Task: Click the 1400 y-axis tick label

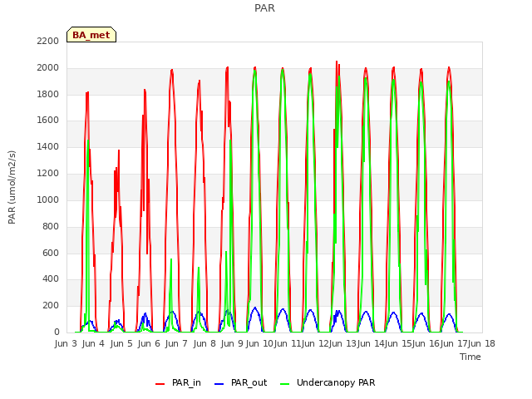Action: coord(48,146)
